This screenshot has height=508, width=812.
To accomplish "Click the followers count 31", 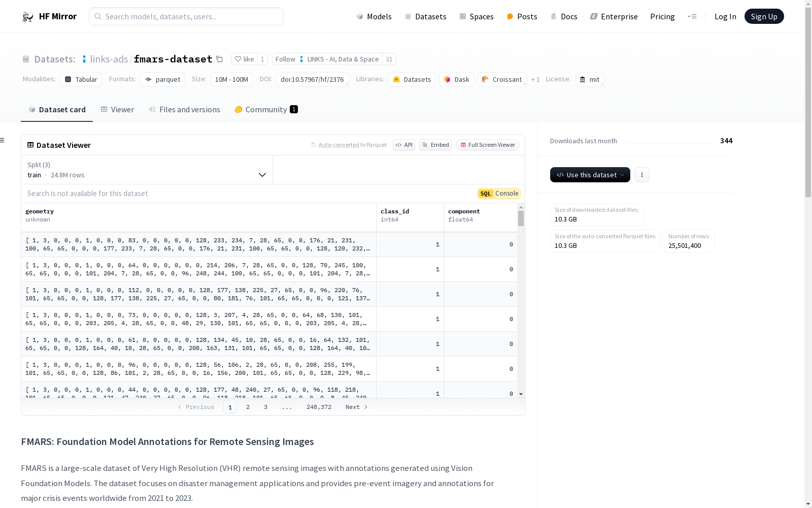I will (x=389, y=59).
